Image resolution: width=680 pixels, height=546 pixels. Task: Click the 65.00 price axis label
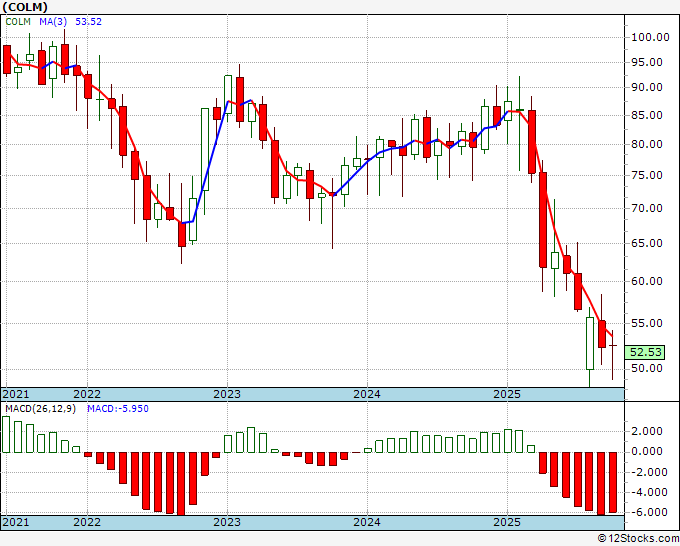[x=647, y=244]
